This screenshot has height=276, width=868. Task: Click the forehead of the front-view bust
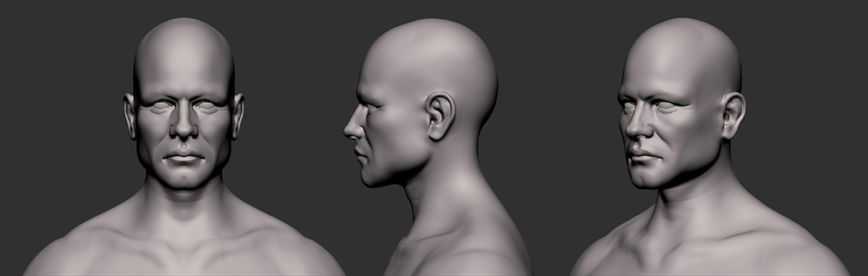184,69
